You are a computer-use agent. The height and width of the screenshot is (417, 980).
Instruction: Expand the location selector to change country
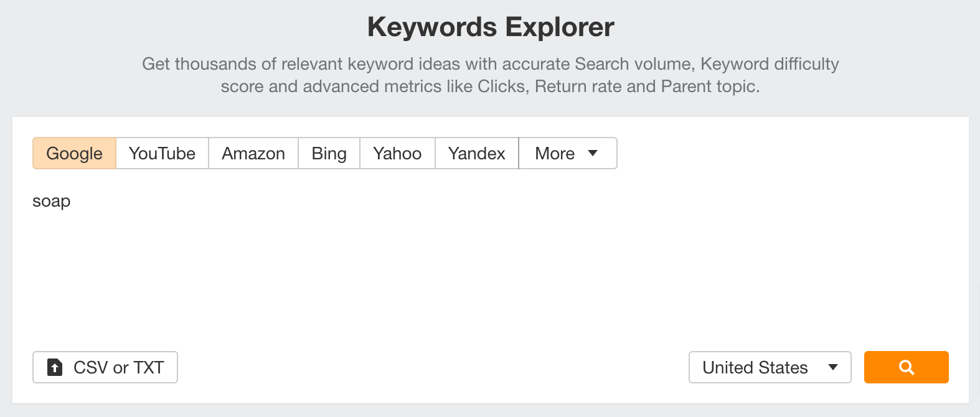(770, 367)
